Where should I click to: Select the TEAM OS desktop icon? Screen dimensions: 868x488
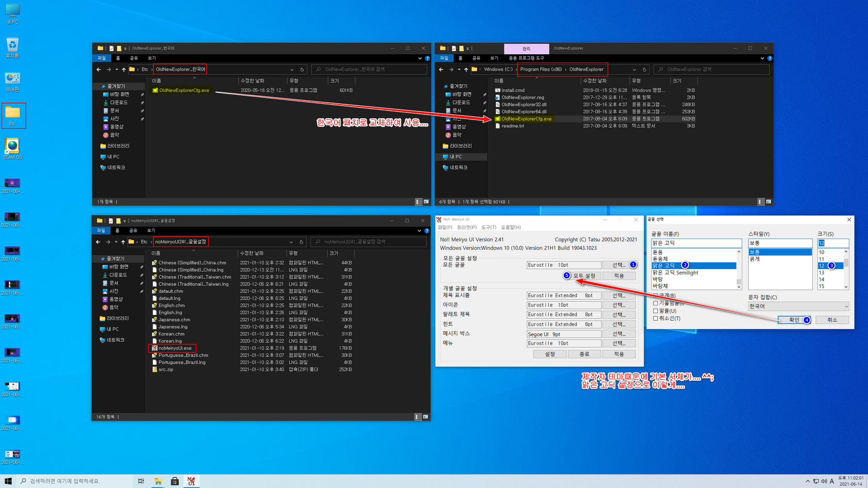[x=13, y=150]
